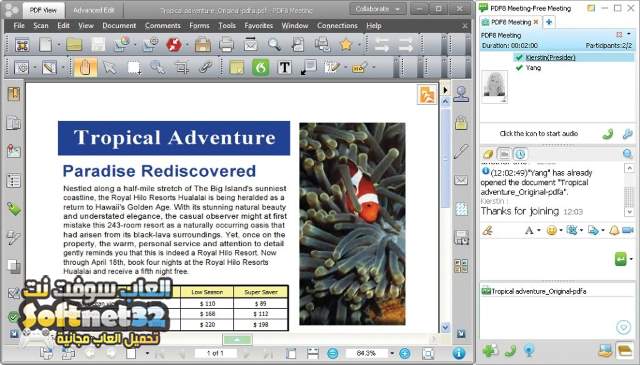Open the pages panel in left sidebar
The height and width of the screenshot is (365, 640).
point(13,122)
